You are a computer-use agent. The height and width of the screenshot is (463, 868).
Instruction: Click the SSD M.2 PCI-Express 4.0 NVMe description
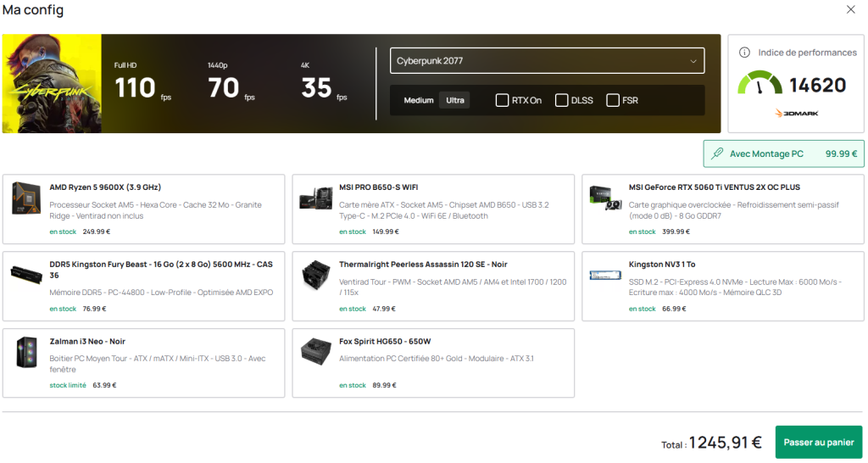[x=735, y=287]
